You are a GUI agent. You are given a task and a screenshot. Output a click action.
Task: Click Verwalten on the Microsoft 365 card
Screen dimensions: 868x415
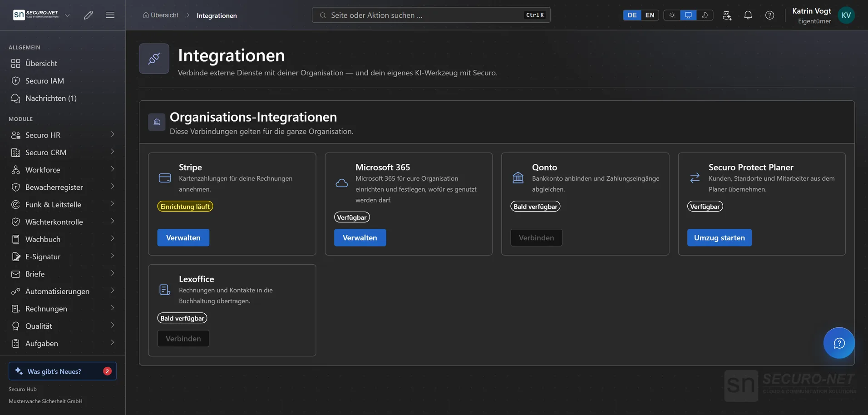[360, 237]
